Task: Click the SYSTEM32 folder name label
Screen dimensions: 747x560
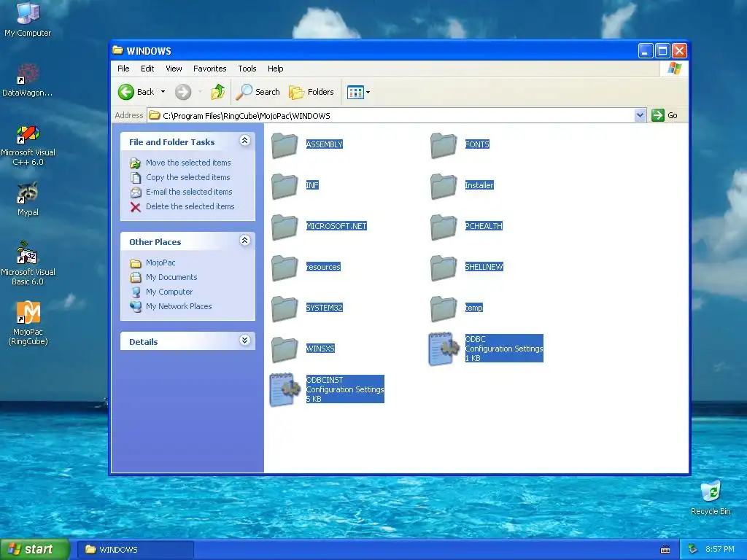Action: tap(325, 308)
